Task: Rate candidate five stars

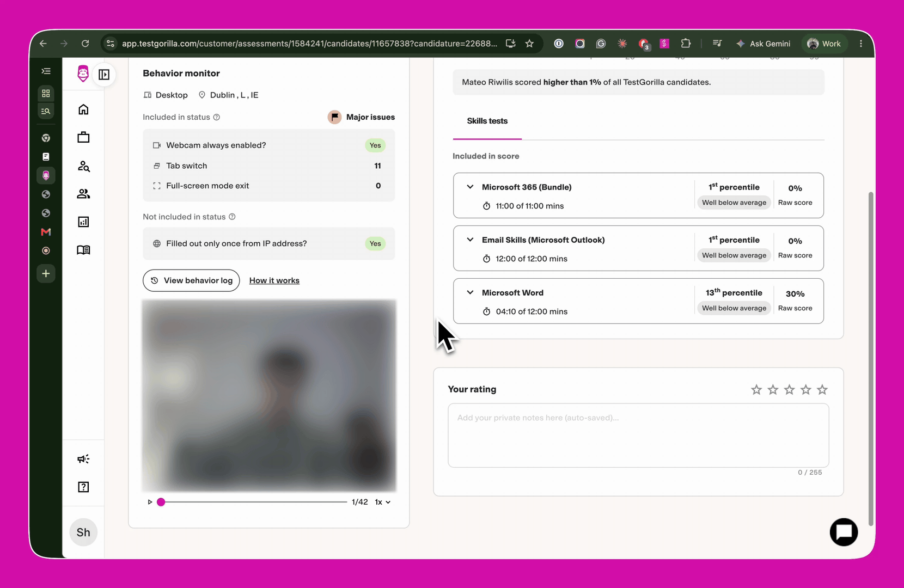Action: pyautogui.click(x=822, y=389)
